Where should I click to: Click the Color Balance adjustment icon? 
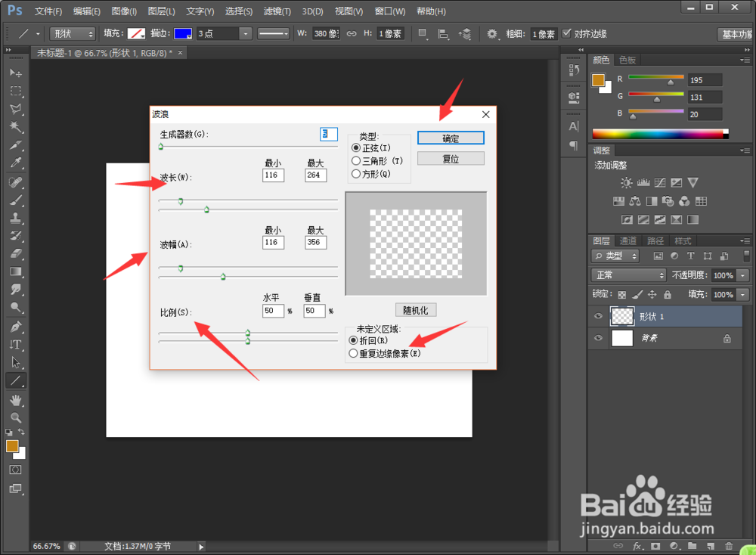click(635, 201)
